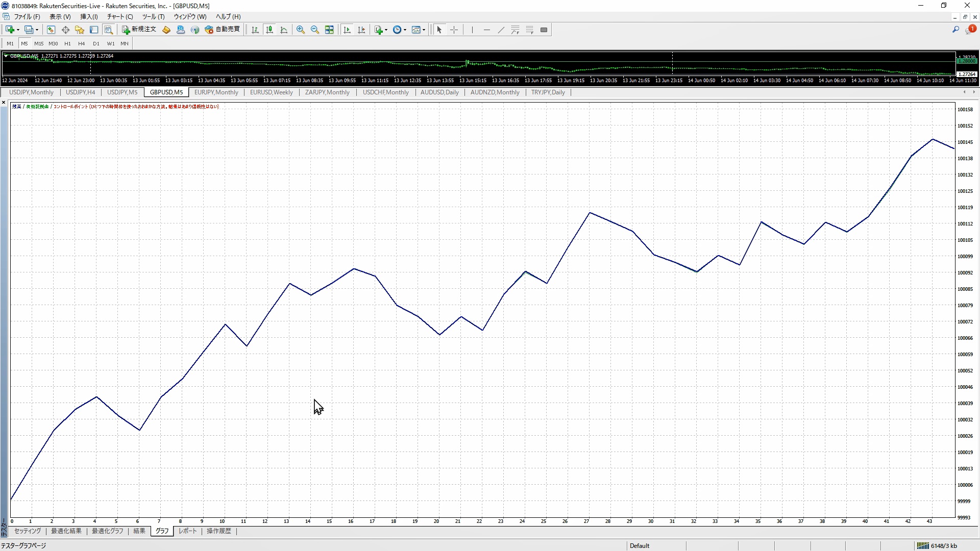Viewport: 980px width, 551px height.
Task: Open the Market Watch window icon
Action: point(51,30)
